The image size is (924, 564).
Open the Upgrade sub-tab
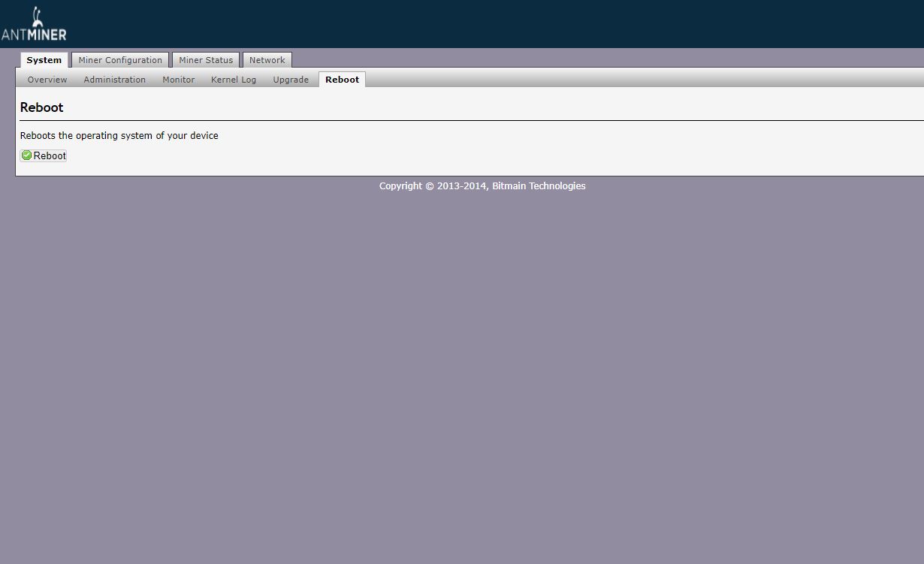(x=291, y=80)
